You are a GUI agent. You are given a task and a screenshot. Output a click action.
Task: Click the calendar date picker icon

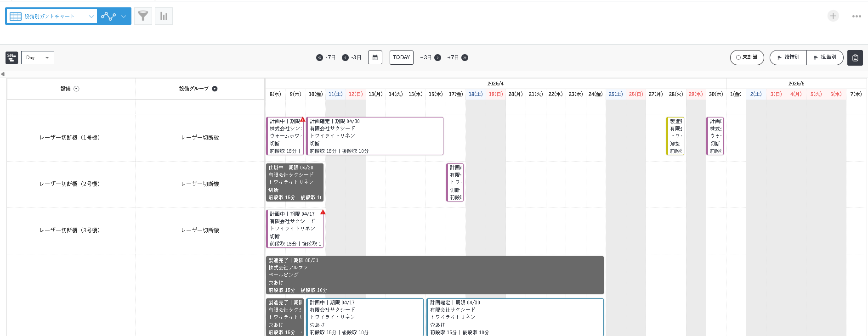375,57
